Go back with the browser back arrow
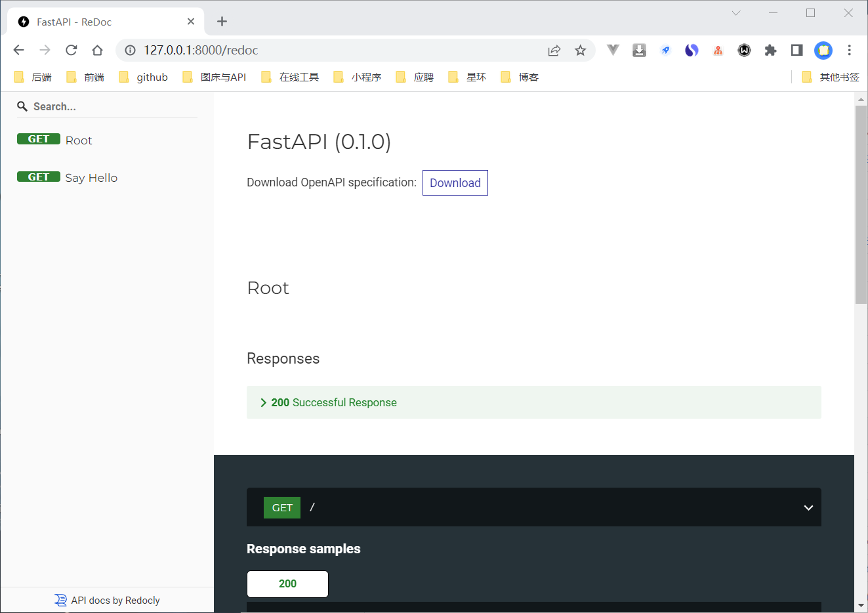Screen dimensions: 868x613 click(18, 50)
